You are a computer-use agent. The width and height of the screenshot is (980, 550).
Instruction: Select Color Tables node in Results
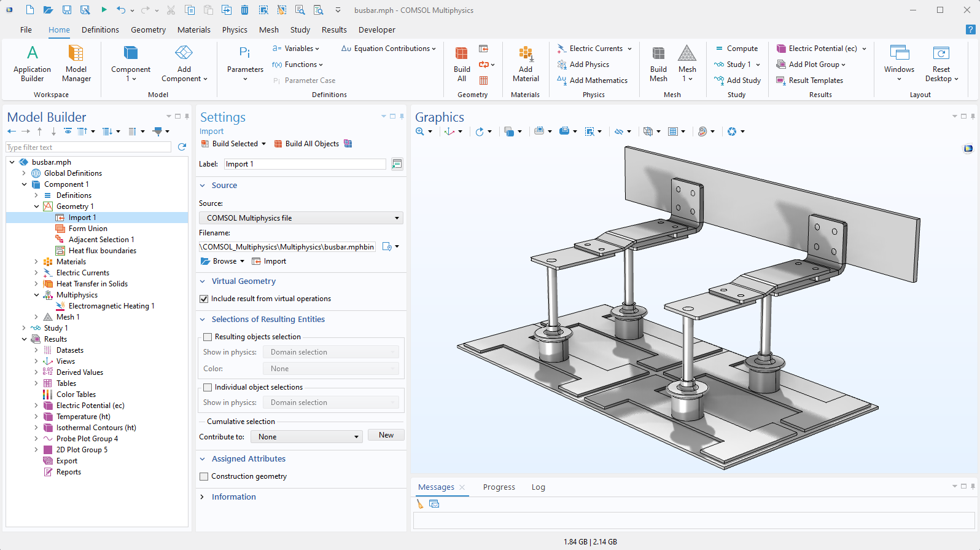pos(76,395)
